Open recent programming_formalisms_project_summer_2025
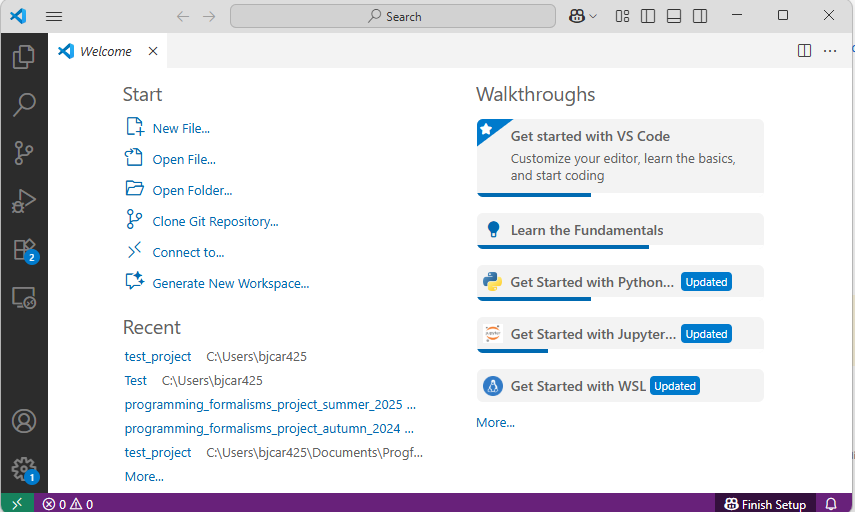Image resolution: width=855 pixels, height=512 pixels. [263, 404]
